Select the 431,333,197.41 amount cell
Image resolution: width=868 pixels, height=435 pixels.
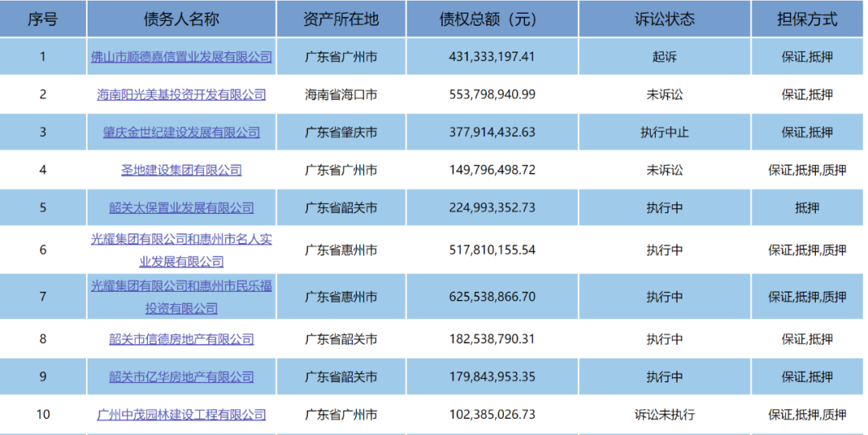[x=492, y=57]
